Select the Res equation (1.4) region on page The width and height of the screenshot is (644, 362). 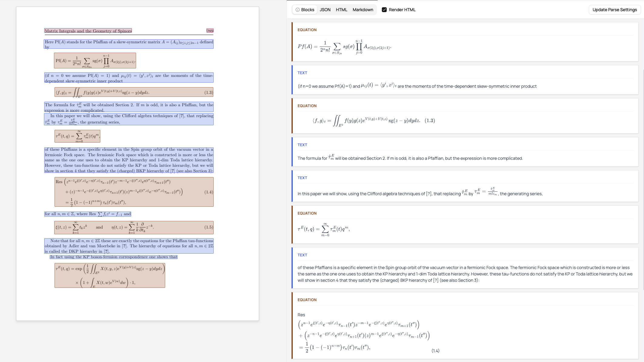(134, 192)
